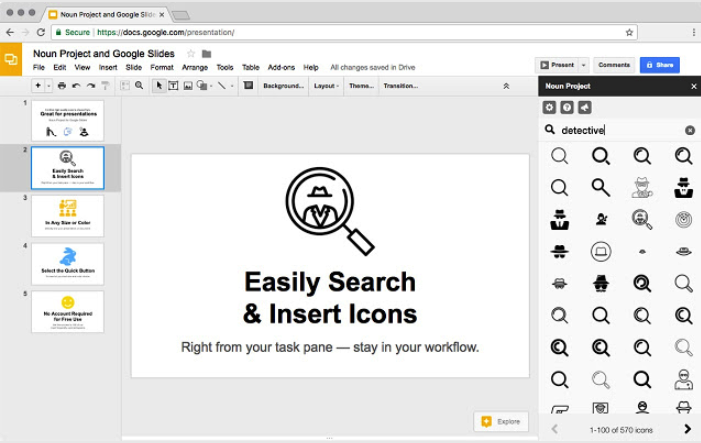Open the Add-ons menu
This screenshot has width=701, height=443.
(281, 68)
